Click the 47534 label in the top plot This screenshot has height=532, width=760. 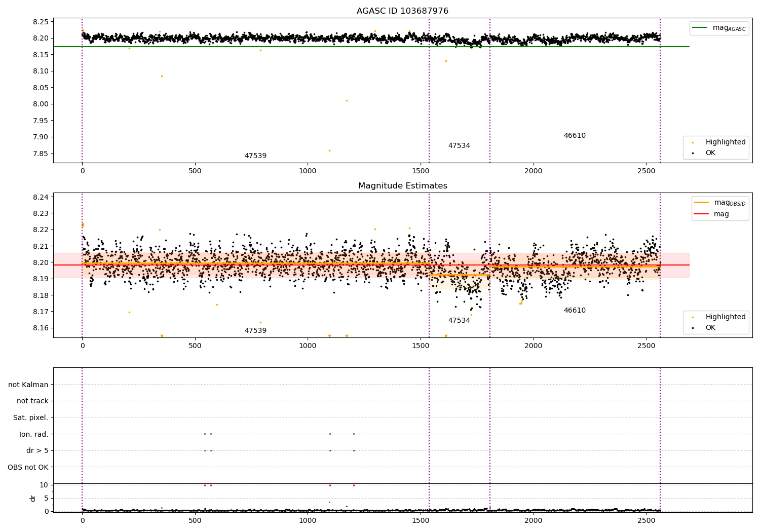click(x=459, y=146)
